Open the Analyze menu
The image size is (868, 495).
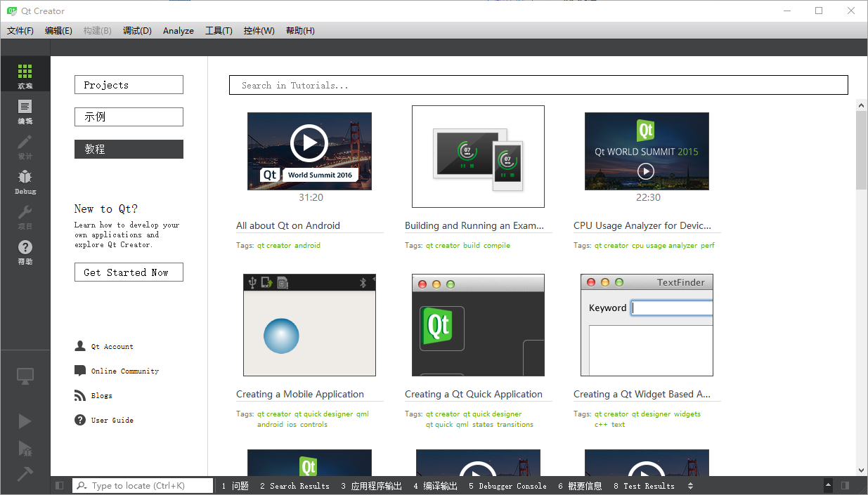pos(179,30)
